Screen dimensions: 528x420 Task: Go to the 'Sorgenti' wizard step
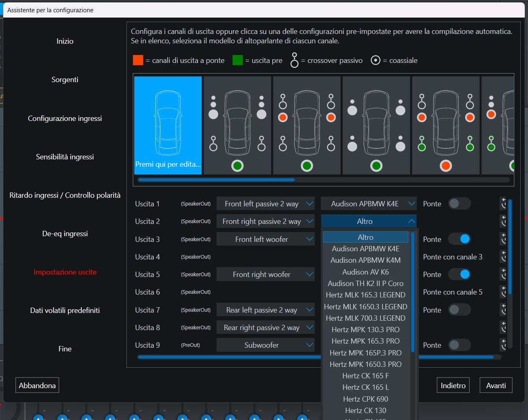[65, 79]
